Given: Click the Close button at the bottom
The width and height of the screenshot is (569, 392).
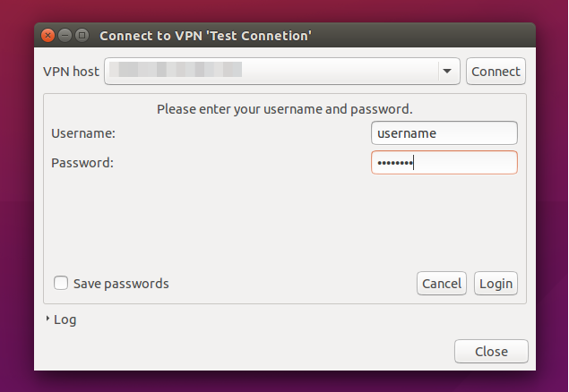Looking at the screenshot, I should (491, 352).
